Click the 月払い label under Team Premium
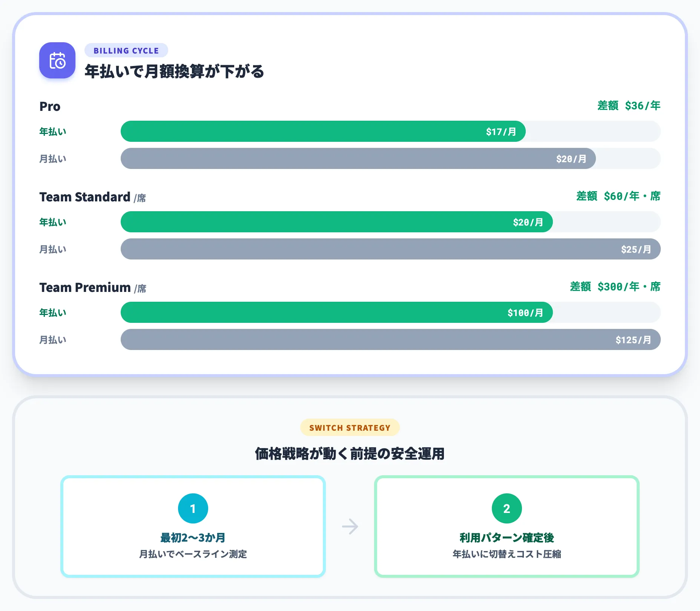Viewport: 700px width, 611px height. (x=53, y=340)
